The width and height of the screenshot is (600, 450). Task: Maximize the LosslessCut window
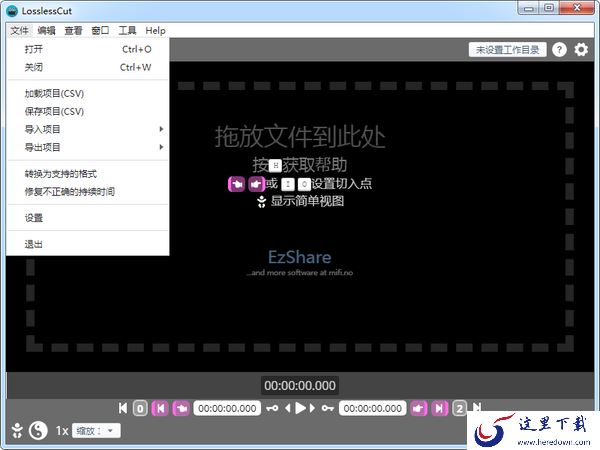(x=549, y=8)
